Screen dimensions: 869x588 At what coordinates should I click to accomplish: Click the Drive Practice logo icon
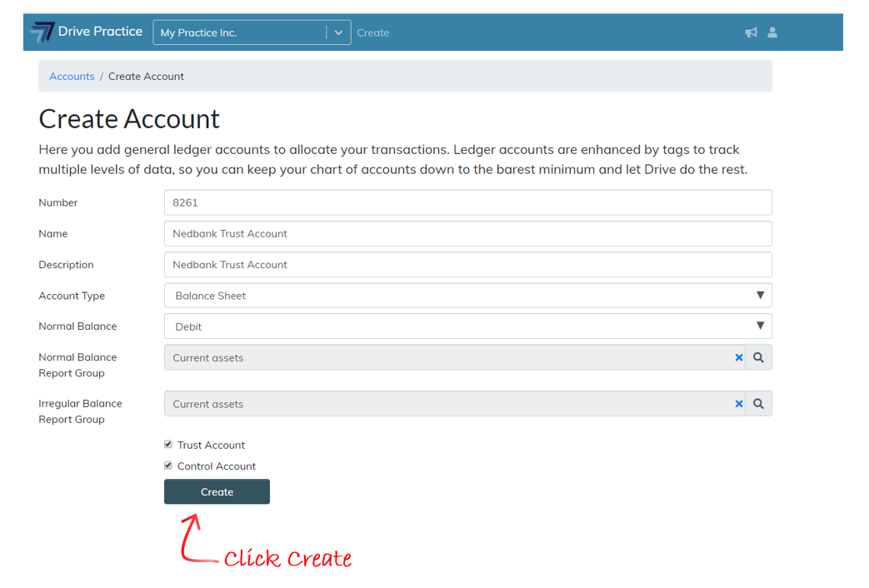[42, 32]
